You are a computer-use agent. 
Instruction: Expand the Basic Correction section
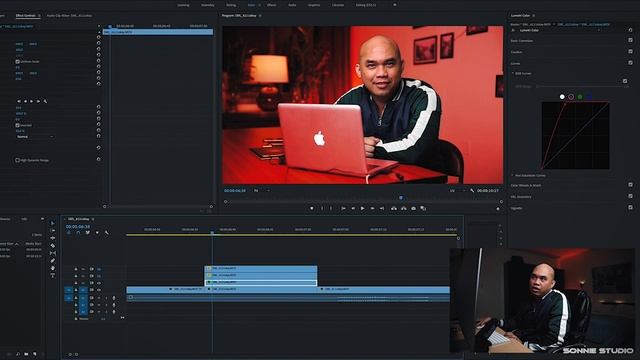click(522, 41)
